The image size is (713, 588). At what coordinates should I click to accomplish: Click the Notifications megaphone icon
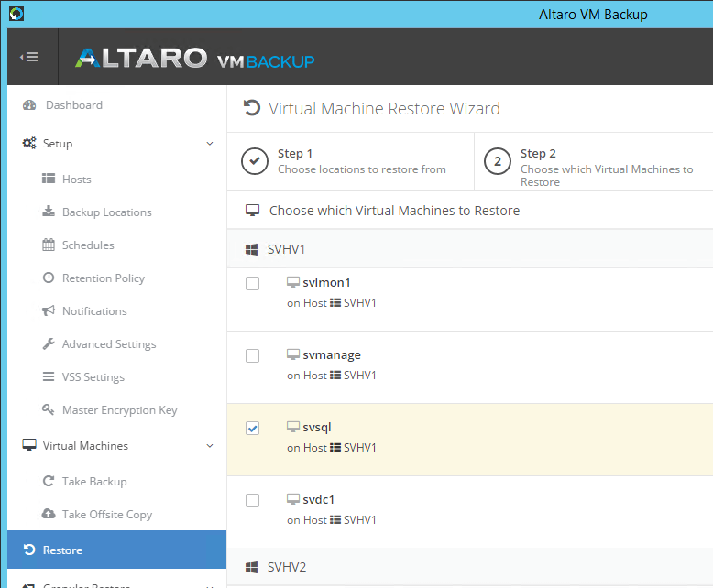click(49, 310)
